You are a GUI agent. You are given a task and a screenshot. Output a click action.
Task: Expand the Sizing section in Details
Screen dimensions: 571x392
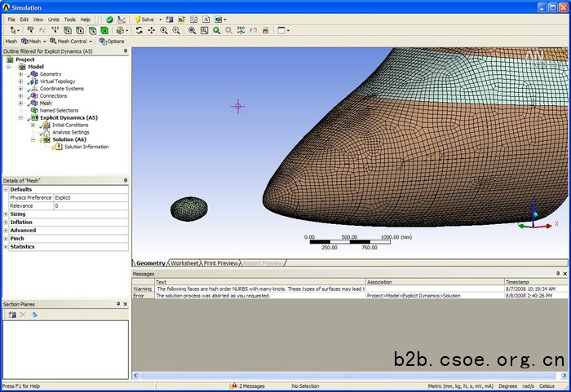(x=6, y=214)
